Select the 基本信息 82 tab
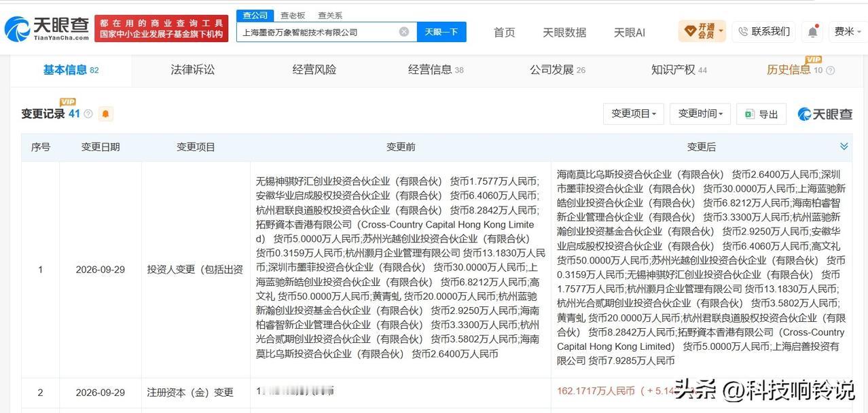 coord(71,69)
